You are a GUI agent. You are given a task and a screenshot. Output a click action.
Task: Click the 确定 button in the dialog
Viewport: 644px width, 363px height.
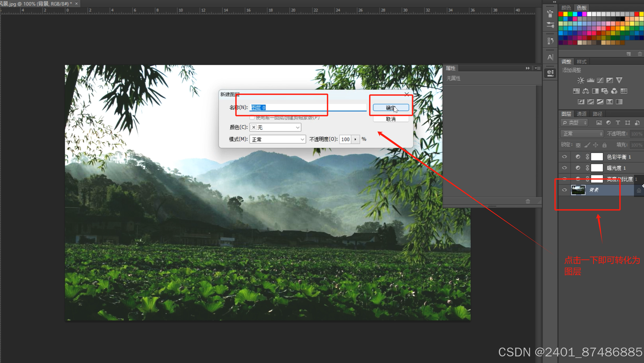(x=391, y=108)
